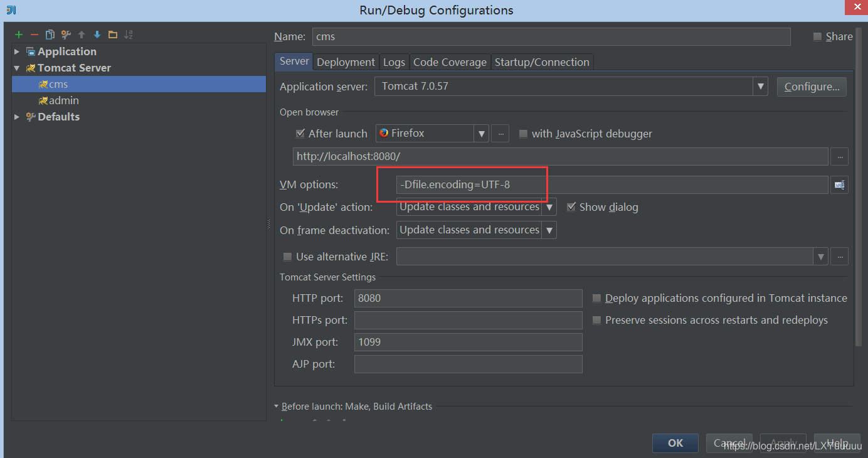The image size is (868, 458).
Task: Click the VM options text field
Action: [612, 184]
